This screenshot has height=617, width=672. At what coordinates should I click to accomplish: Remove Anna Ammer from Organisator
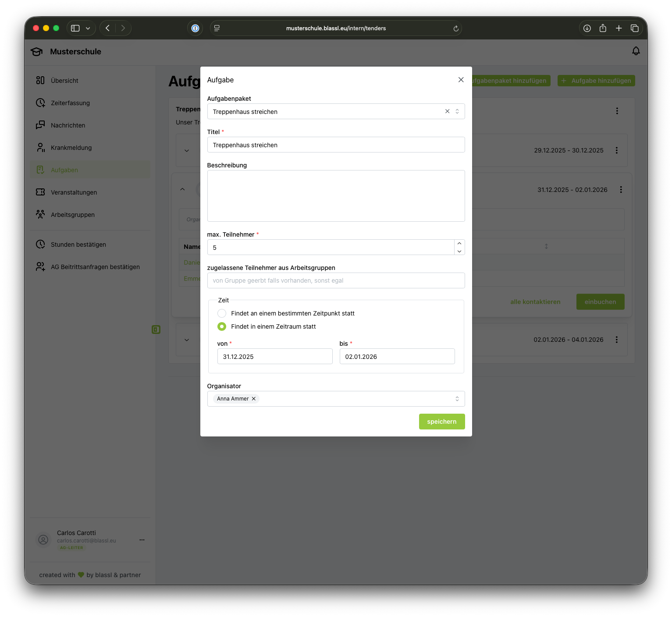click(x=253, y=399)
